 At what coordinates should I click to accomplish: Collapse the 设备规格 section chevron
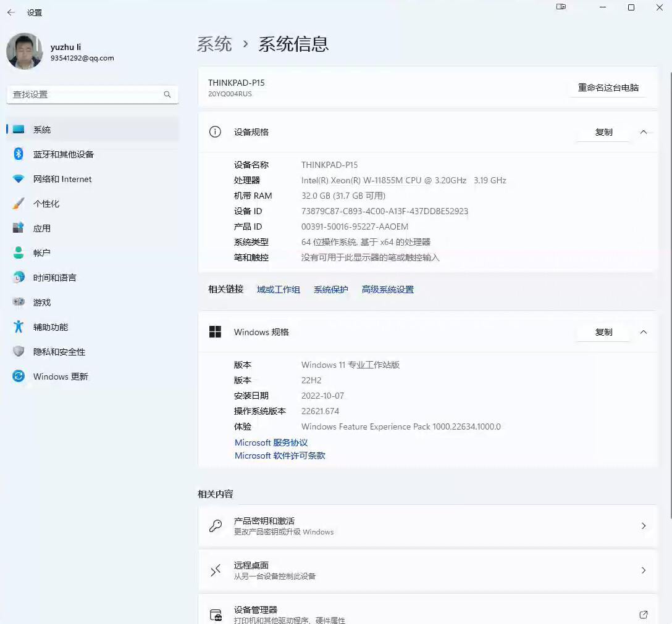644,132
